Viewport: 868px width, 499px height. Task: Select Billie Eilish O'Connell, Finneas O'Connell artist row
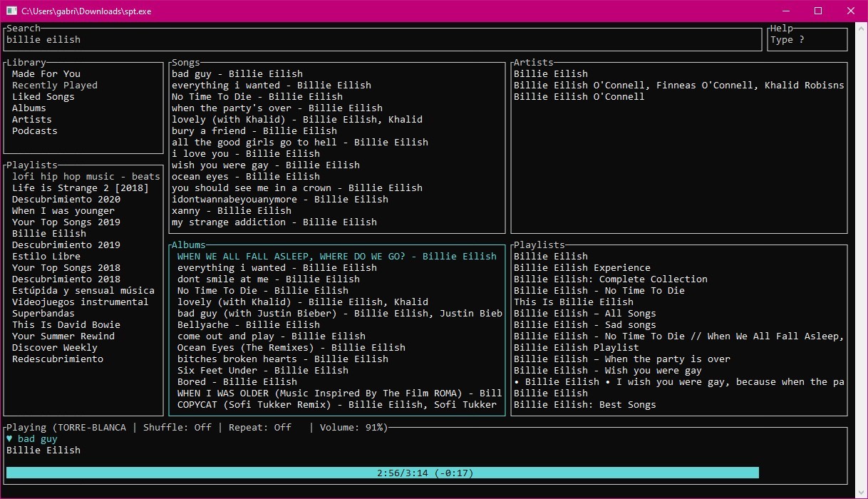[679, 86]
